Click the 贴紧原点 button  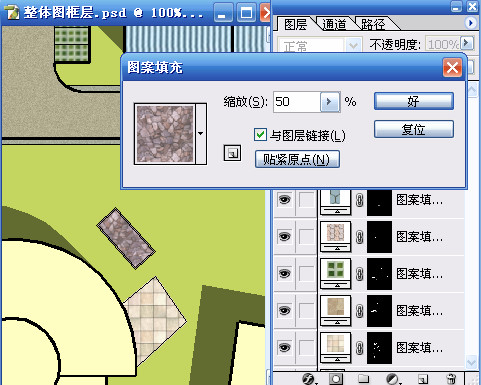tap(297, 159)
